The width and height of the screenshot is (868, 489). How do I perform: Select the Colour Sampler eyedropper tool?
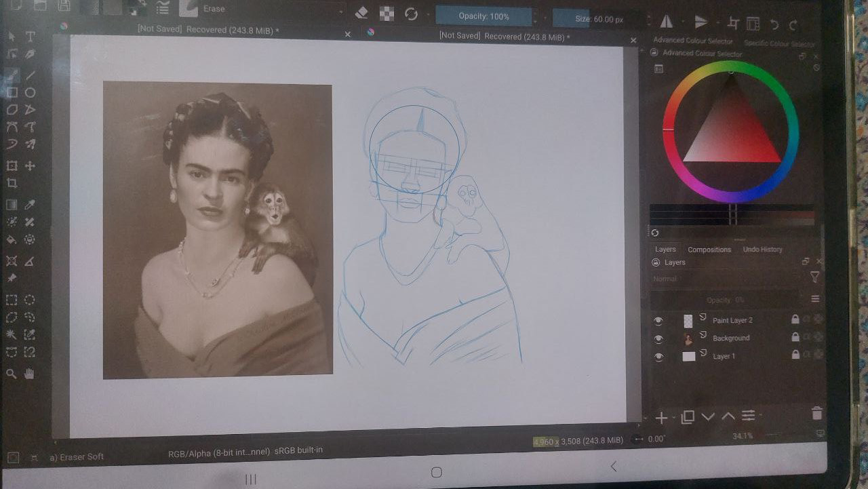31,205
